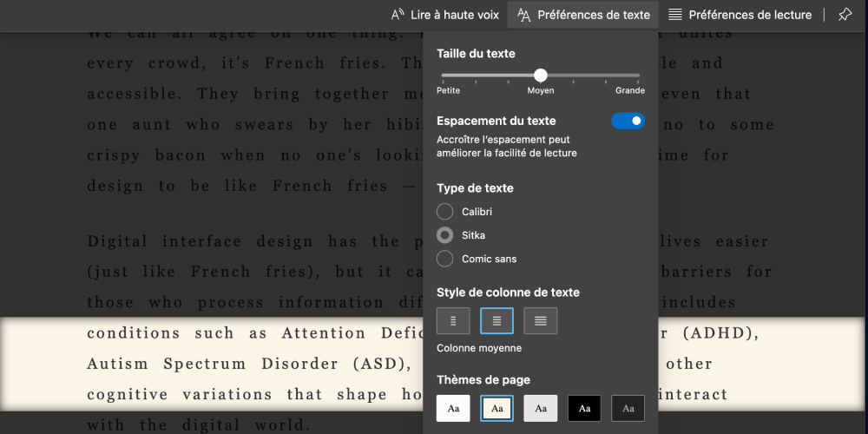The image size is (868, 434).
Task: Click the pin toolbar icon
Action: tap(845, 15)
